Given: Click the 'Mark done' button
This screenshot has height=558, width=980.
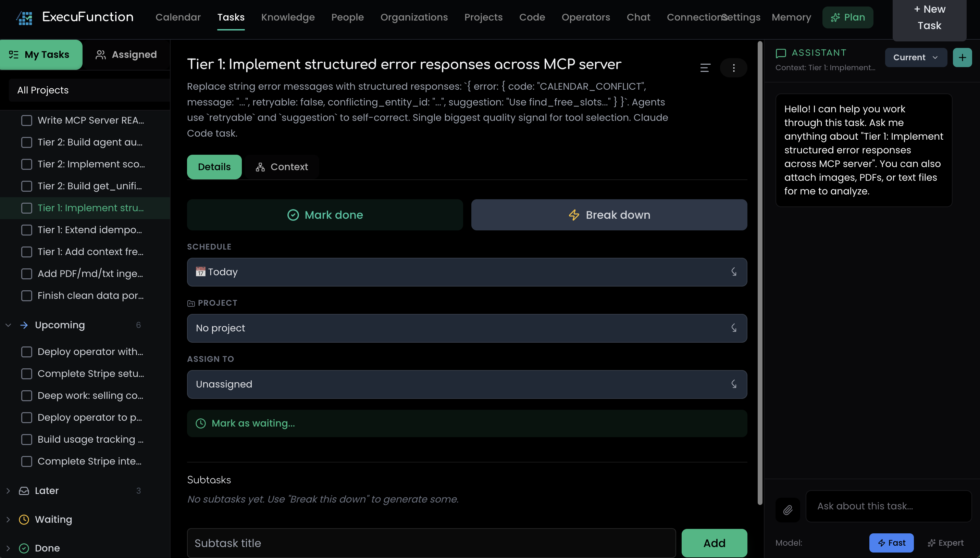Looking at the screenshot, I should click(324, 215).
